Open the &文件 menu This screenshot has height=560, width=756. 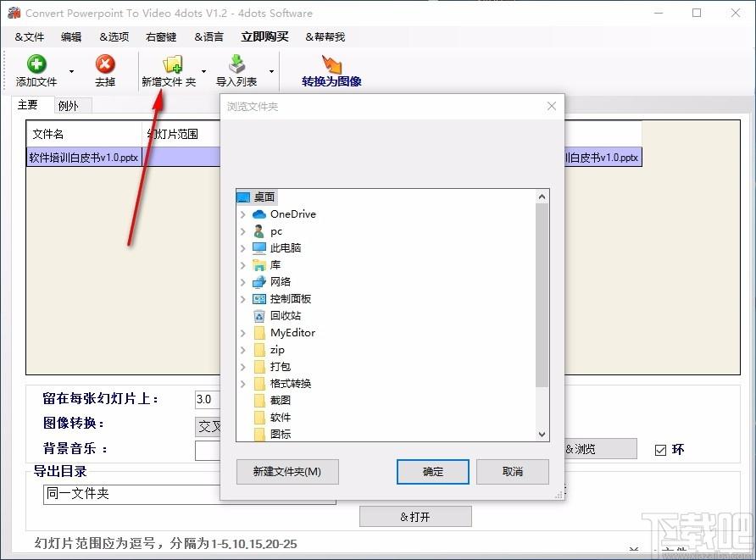point(30,37)
